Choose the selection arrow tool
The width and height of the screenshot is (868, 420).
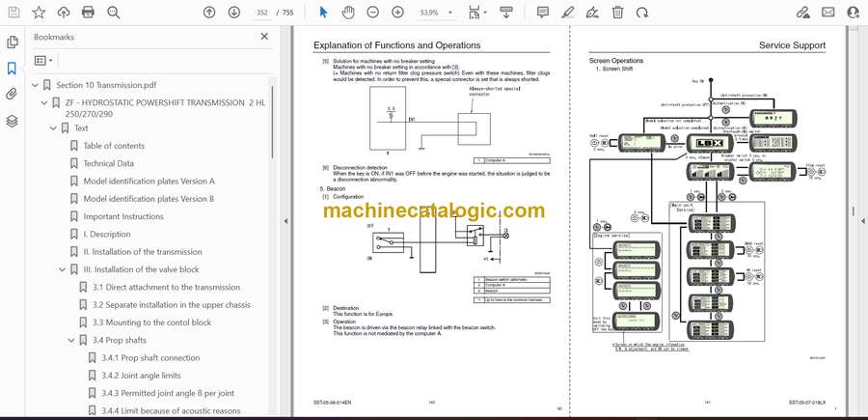pyautogui.click(x=324, y=13)
